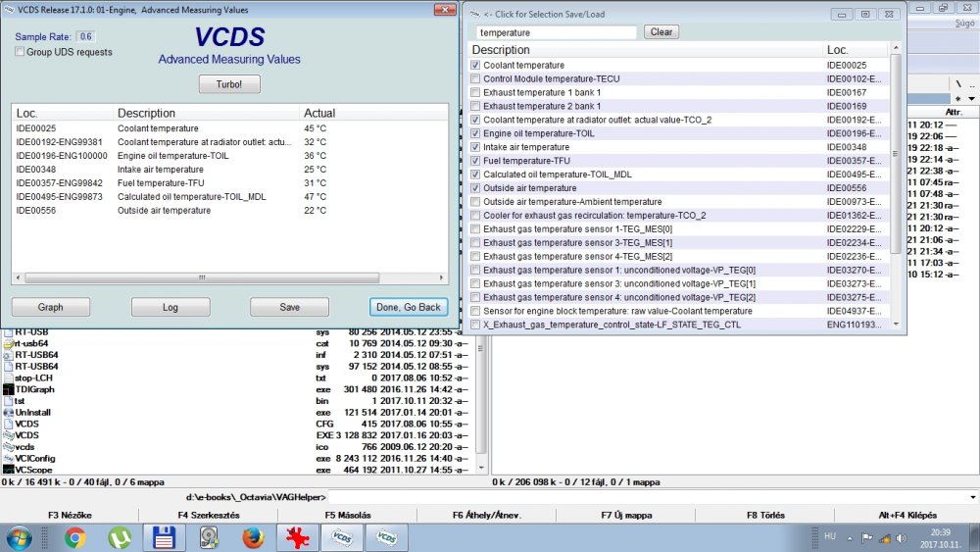
Task: Open the network status tray icon
Action: (884, 537)
